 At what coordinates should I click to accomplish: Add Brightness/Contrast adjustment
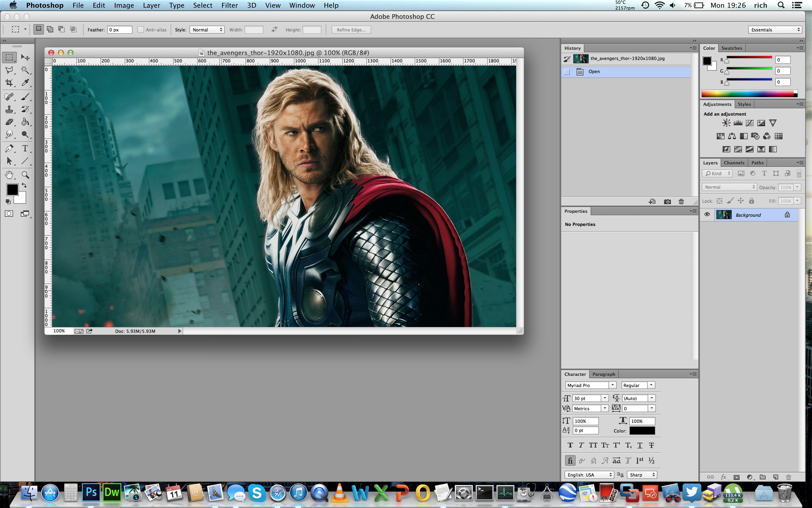[x=726, y=123]
